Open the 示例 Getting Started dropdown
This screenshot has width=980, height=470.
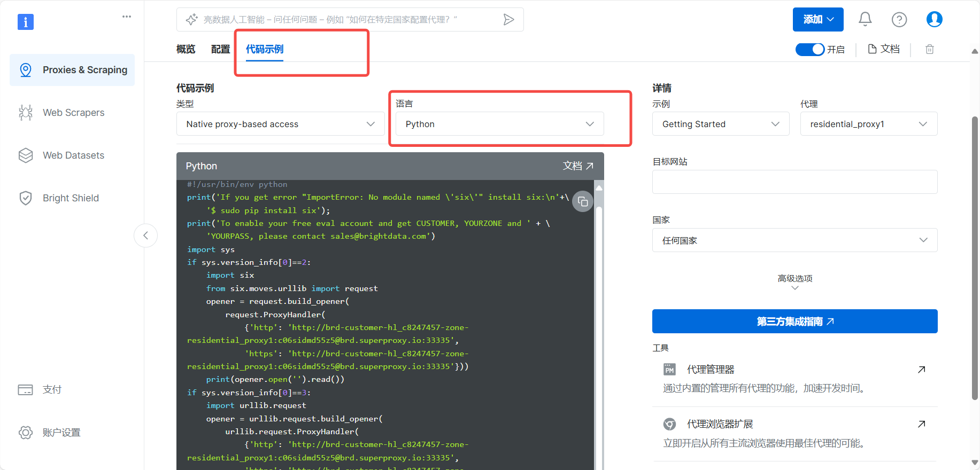721,124
